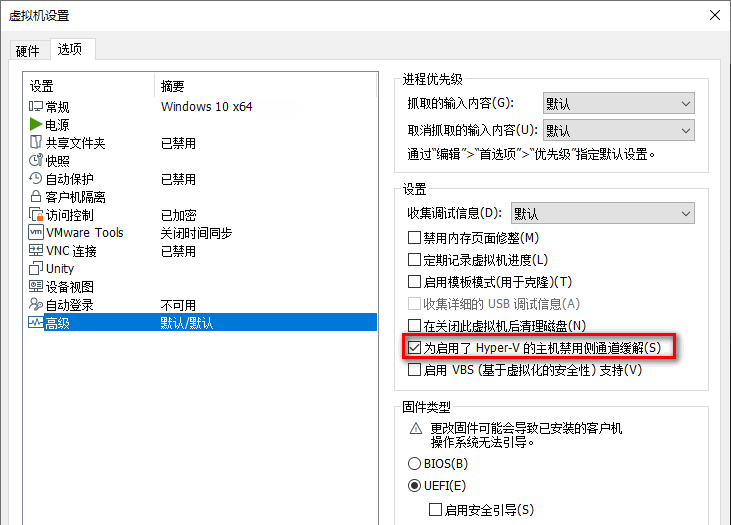Click the summary value 已加密
Image resolution: width=731 pixels, height=525 pixels.
click(179, 215)
